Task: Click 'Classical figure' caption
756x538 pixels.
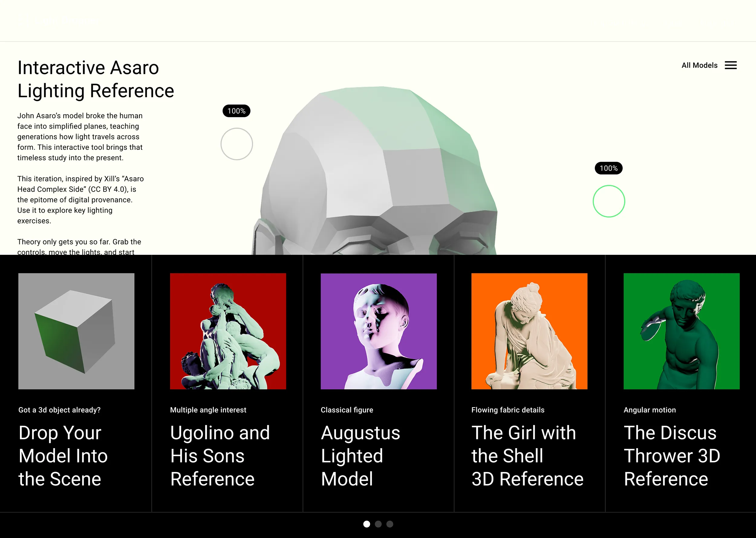Action: (x=347, y=410)
